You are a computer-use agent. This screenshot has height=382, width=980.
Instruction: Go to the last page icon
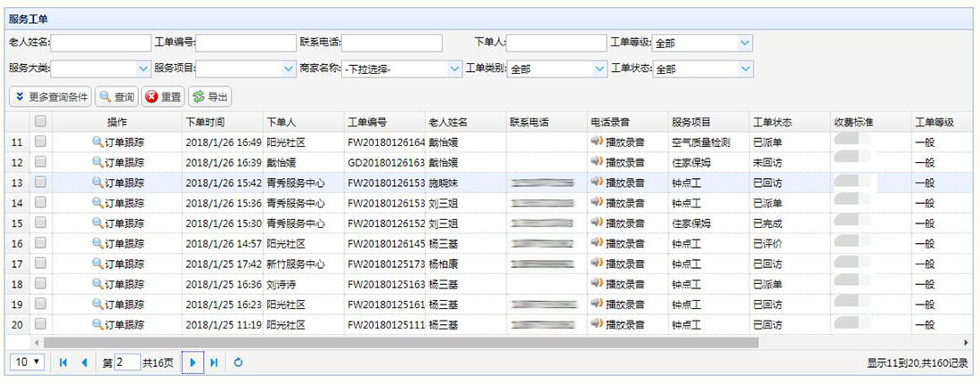point(214,362)
